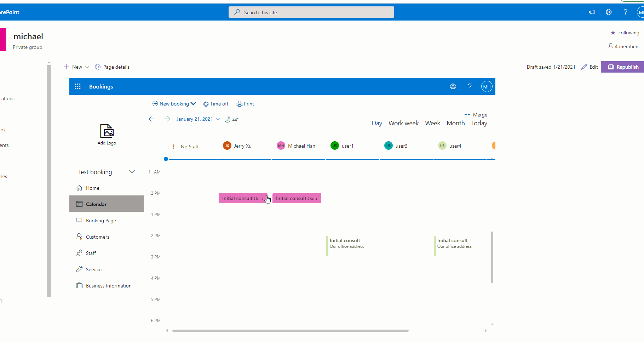644x342 pixels.
Task: Switch to Work week view
Action: [403, 123]
